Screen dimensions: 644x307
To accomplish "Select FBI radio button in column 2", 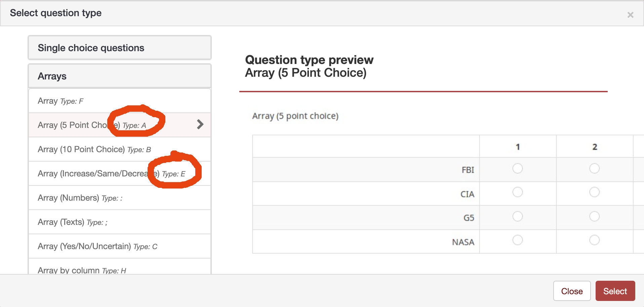I will (x=594, y=168).
